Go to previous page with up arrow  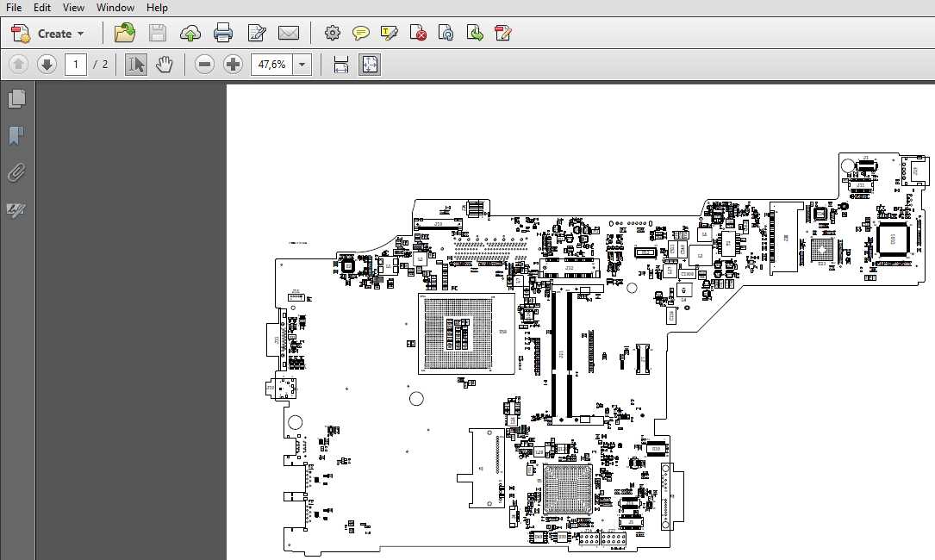pyautogui.click(x=18, y=64)
